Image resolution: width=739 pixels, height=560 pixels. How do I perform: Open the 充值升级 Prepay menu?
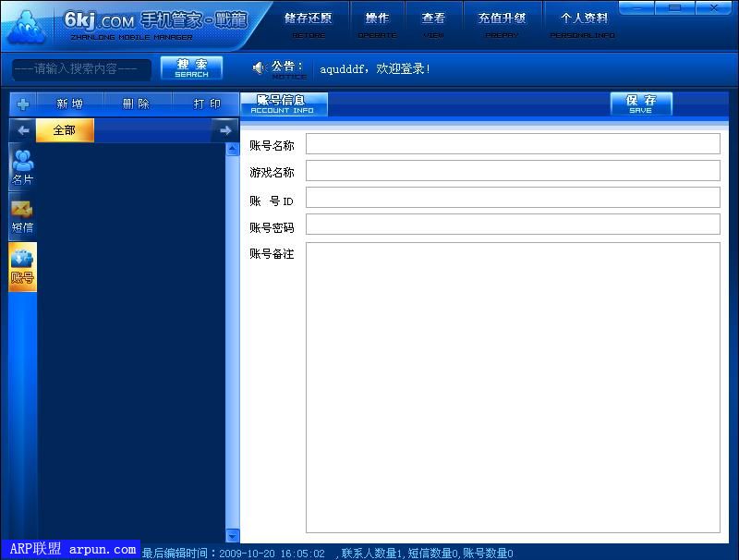coord(502,24)
